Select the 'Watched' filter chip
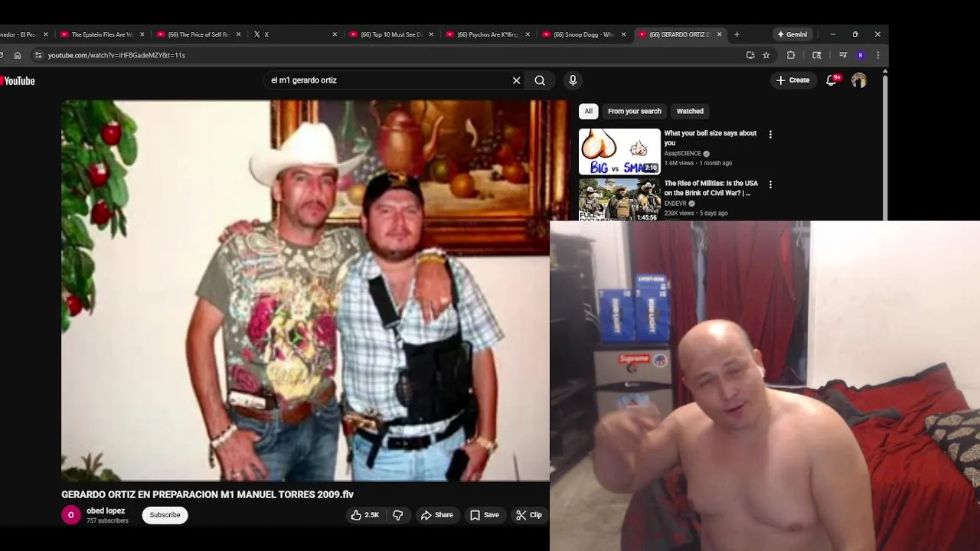980x551 pixels. (x=690, y=111)
